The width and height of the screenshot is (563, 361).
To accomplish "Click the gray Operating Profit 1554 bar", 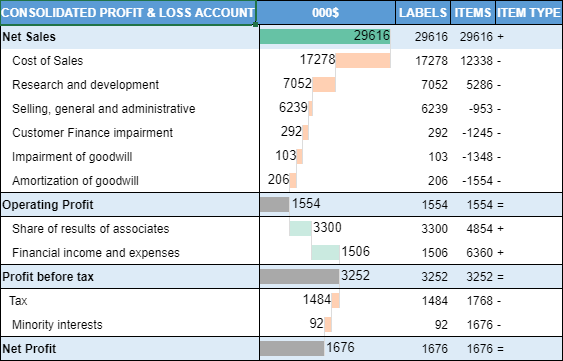I will (274, 204).
